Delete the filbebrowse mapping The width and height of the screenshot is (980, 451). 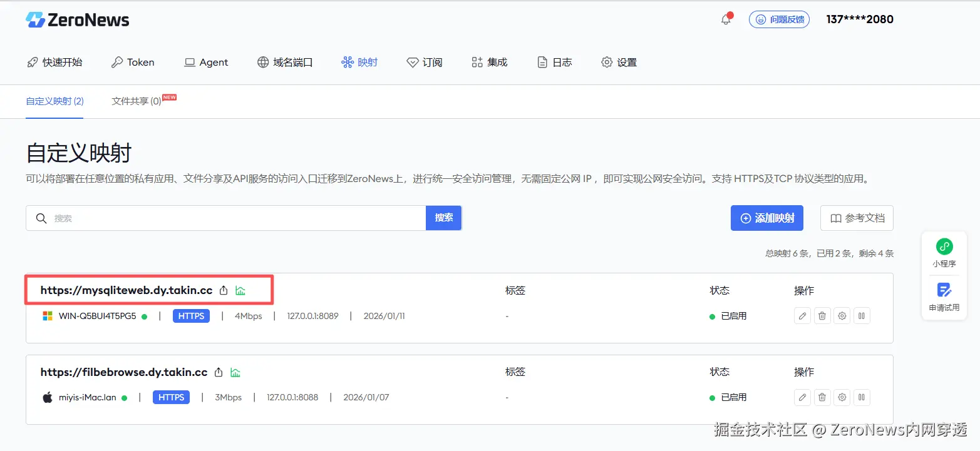click(822, 397)
